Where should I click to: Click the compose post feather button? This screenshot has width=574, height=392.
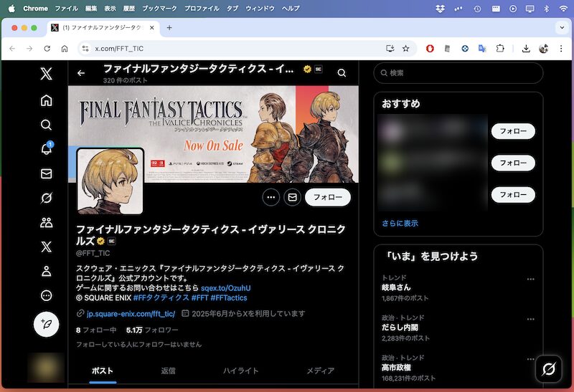(46, 324)
